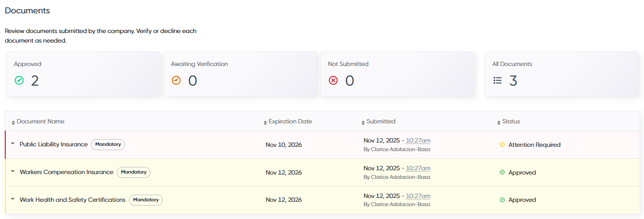Click the Approved check icon for Work Health row
The height and width of the screenshot is (219, 644).
click(x=502, y=200)
